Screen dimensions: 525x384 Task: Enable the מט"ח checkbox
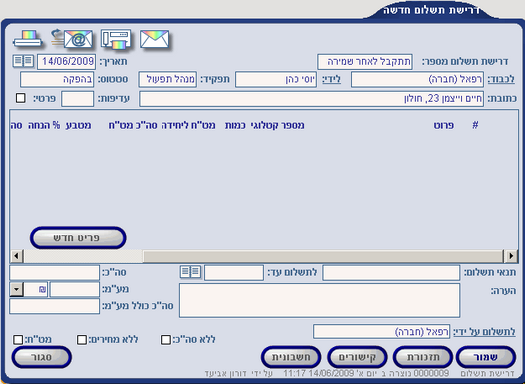pos(18,340)
